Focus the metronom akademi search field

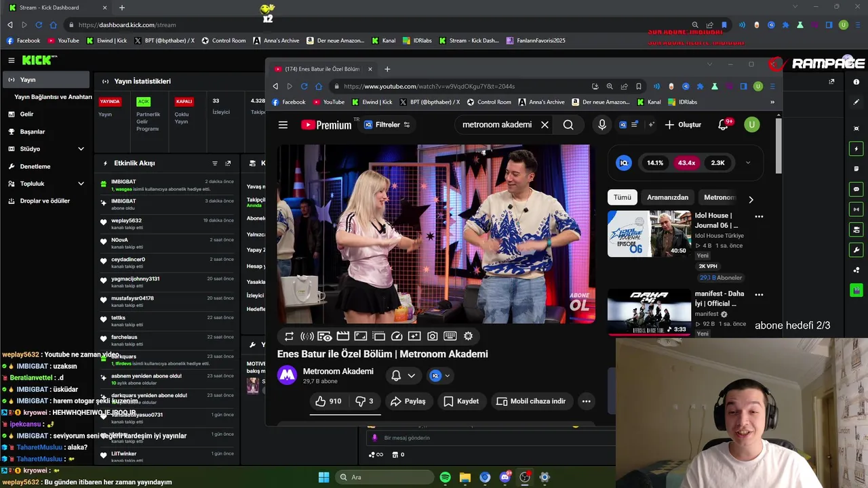pyautogui.click(x=497, y=125)
